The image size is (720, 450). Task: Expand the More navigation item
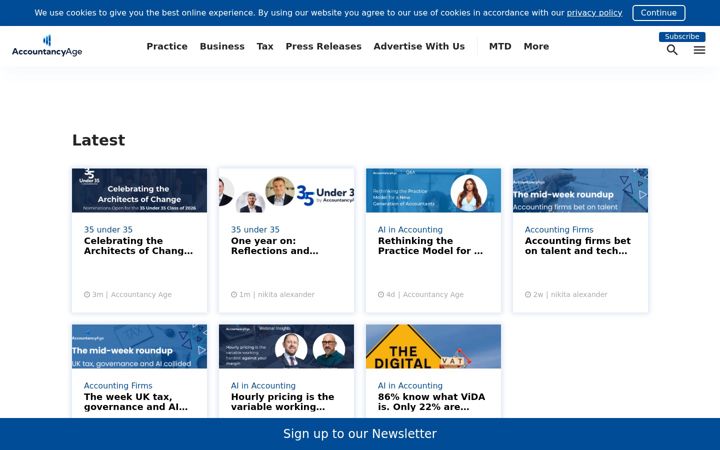tap(536, 46)
